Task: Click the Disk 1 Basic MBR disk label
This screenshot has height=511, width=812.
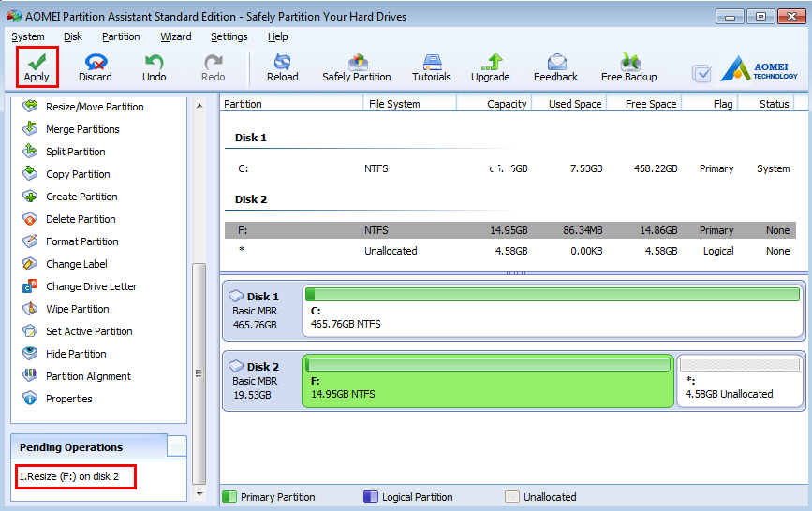Action: 262,311
